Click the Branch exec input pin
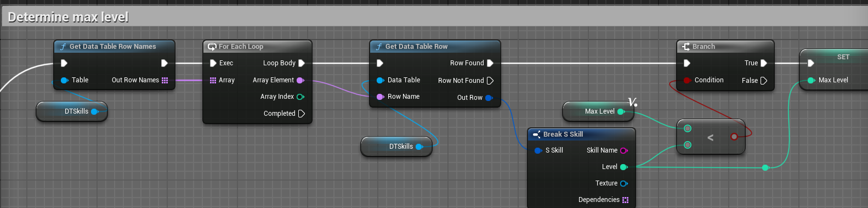The height and width of the screenshot is (208, 868). tap(687, 63)
